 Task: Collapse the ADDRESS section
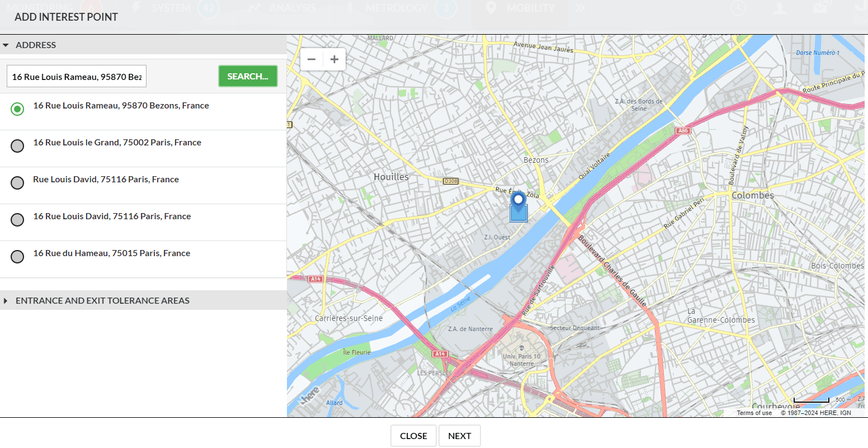pyautogui.click(x=36, y=45)
